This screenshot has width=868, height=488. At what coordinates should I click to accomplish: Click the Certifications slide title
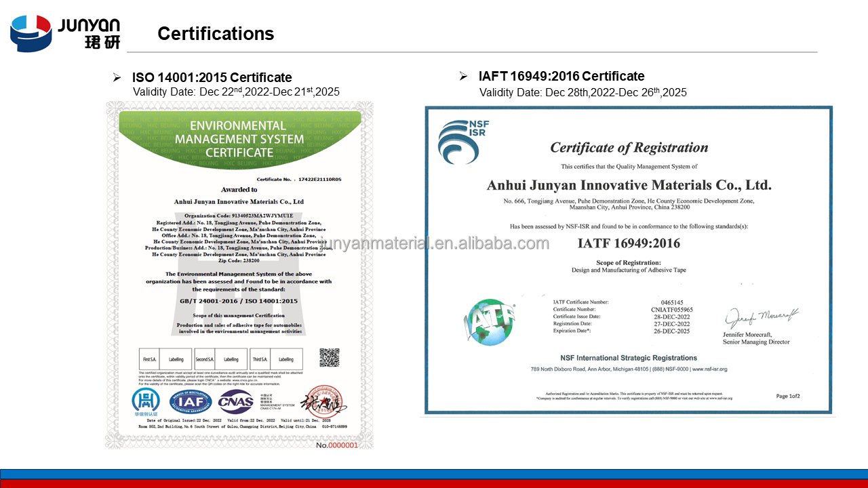click(x=216, y=34)
